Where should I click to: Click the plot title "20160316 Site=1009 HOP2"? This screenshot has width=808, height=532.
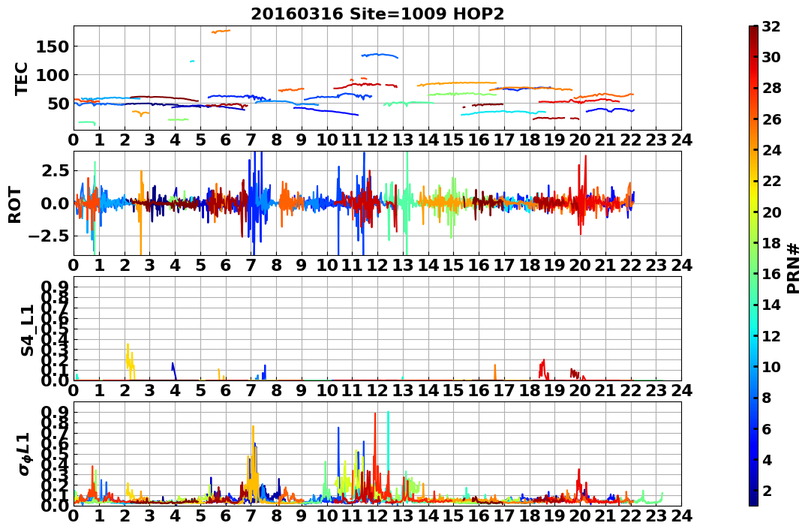(x=377, y=14)
